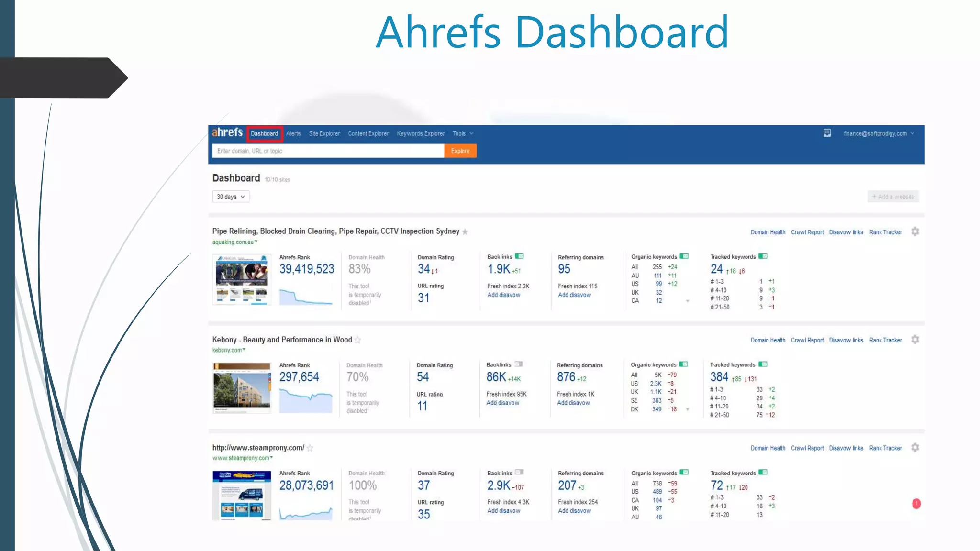
Task: Open Site Explorer
Action: click(324, 133)
